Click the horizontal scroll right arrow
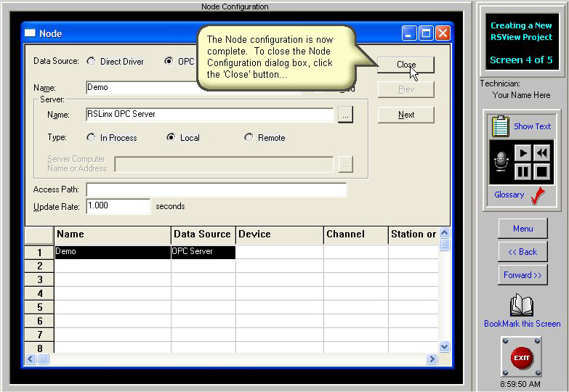The width and height of the screenshot is (569, 392). (x=432, y=359)
